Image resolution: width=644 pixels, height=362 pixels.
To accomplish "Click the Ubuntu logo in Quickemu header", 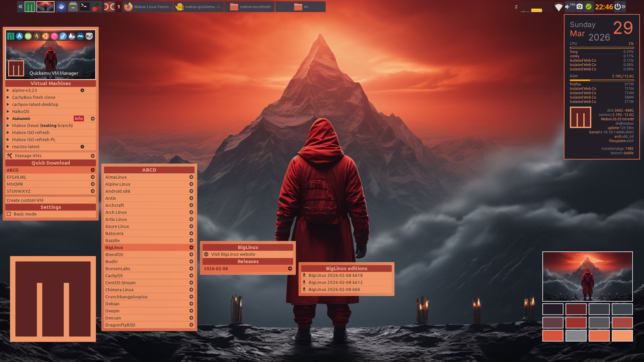I will 46,36.
